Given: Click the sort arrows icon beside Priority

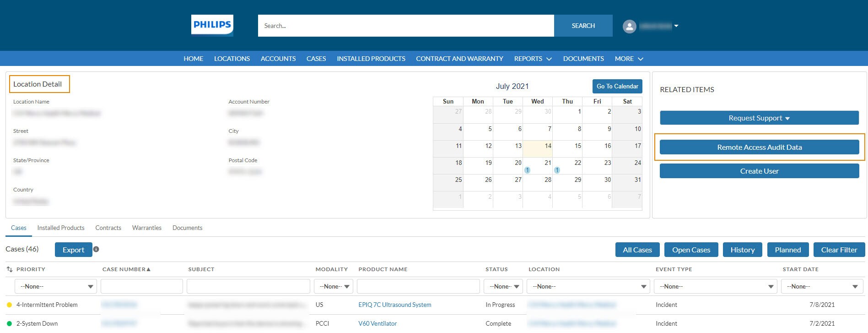Looking at the screenshot, I should (9, 269).
